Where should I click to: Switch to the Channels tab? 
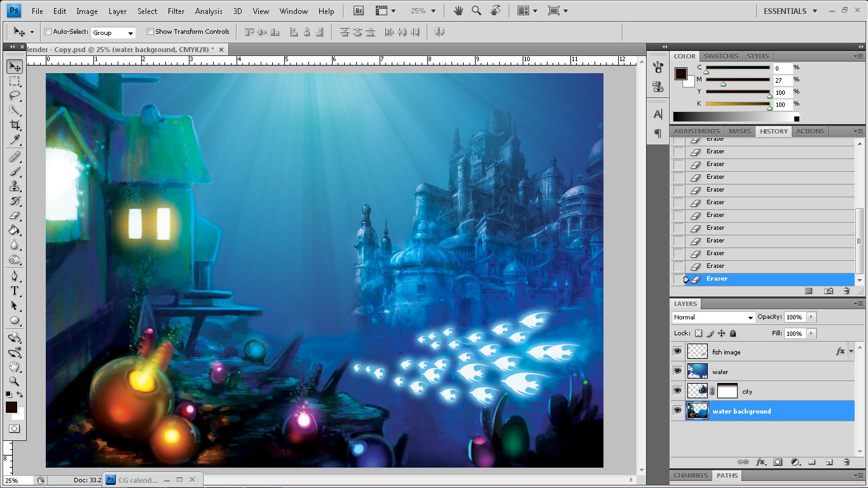point(691,475)
